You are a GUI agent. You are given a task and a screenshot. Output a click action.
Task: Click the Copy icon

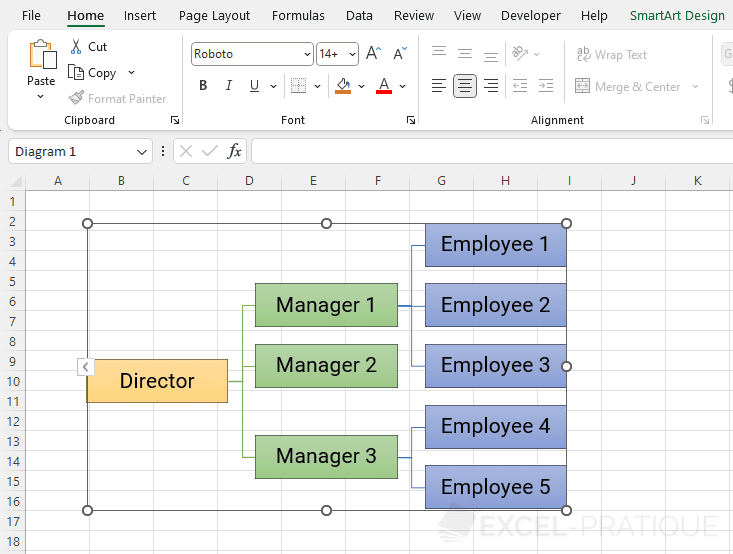[76, 72]
